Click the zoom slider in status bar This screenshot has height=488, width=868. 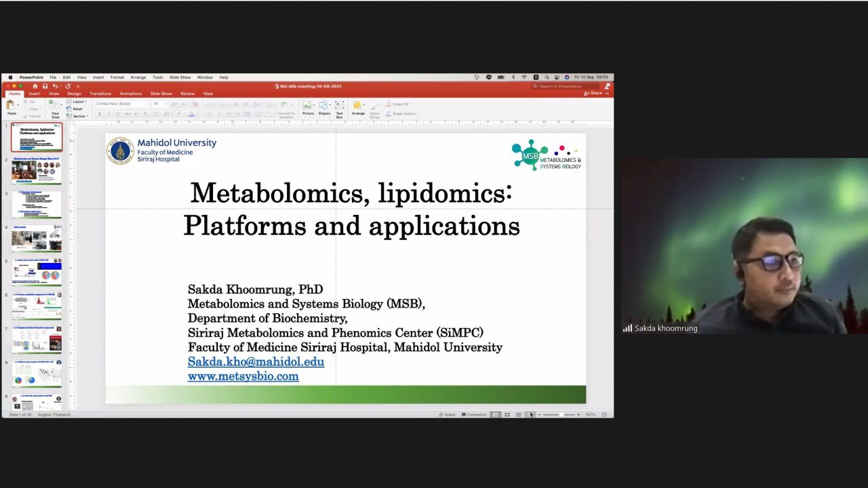pyautogui.click(x=560, y=414)
